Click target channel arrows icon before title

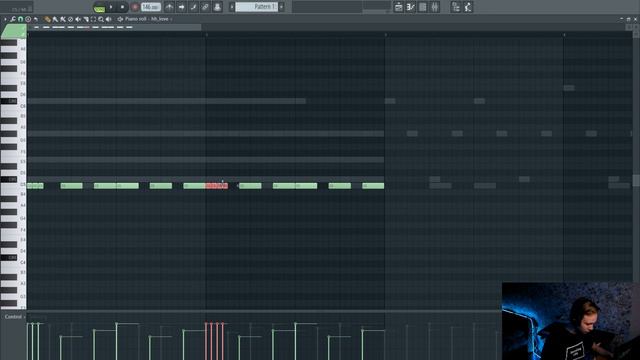click(x=120, y=19)
